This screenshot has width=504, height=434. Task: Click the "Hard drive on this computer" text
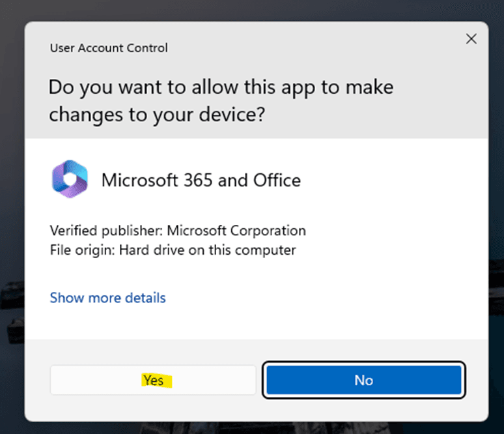point(207,250)
